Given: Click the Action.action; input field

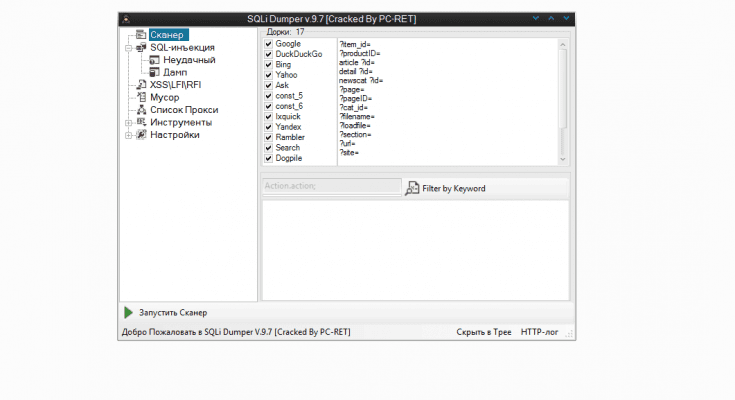Looking at the screenshot, I should click(330, 186).
